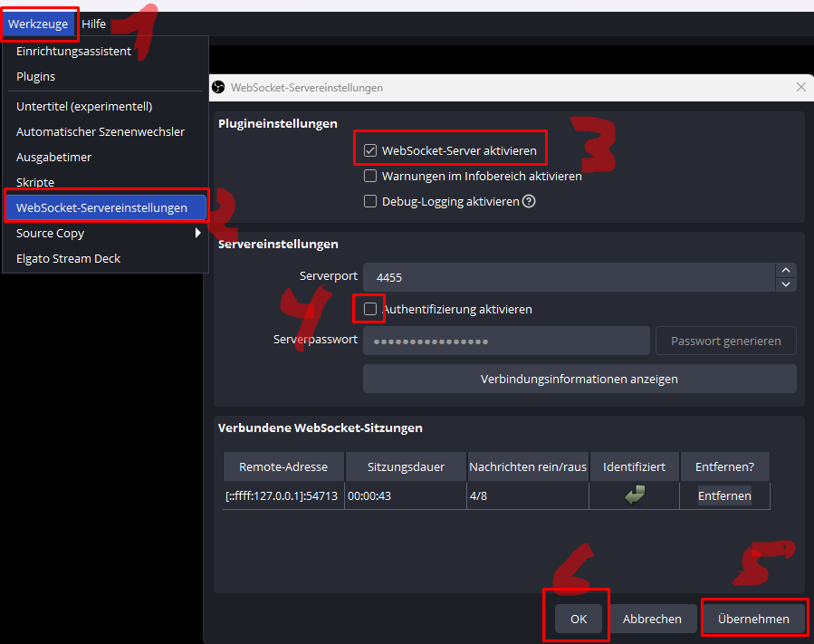Click the Debug-Logging help question mark icon
The width and height of the screenshot is (814, 644).
(x=530, y=202)
